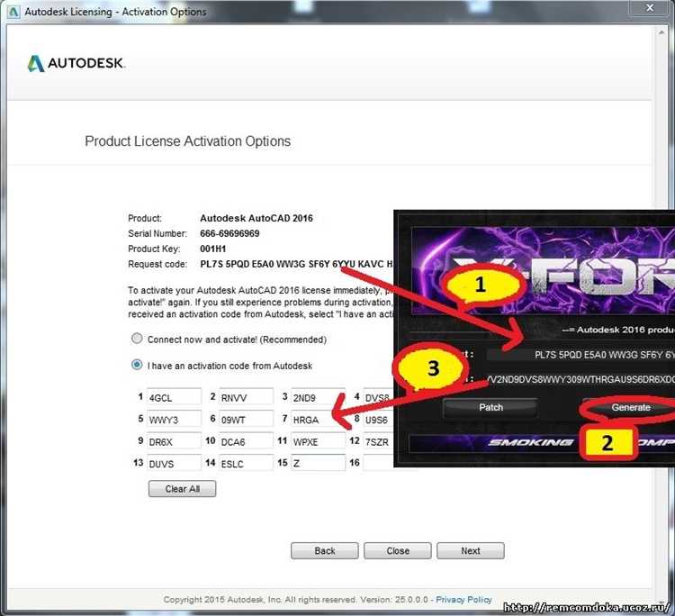Close the Autodesk Licensing window

650,8
